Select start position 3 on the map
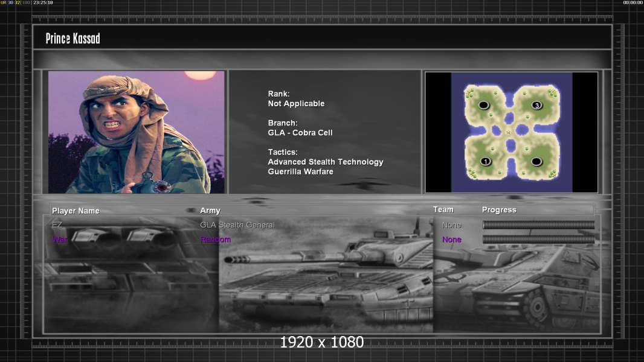Image resolution: width=644 pixels, height=362 pixels. coord(536,106)
